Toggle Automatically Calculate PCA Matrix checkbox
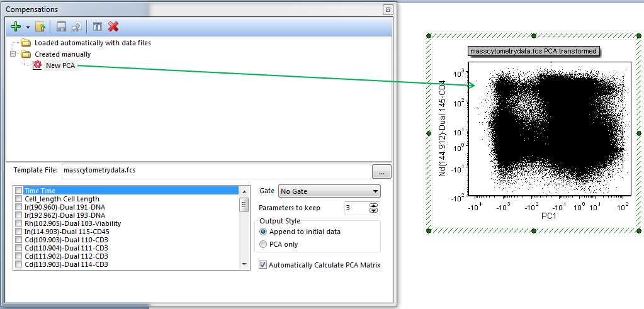This screenshot has width=644, height=309. (263, 265)
